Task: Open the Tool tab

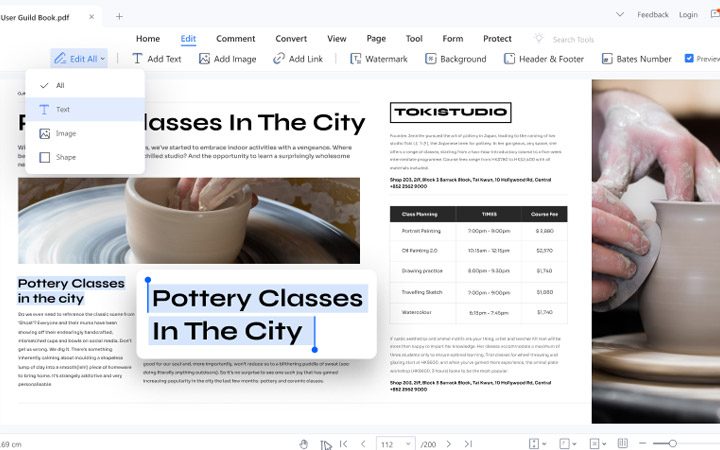Action: [414, 39]
